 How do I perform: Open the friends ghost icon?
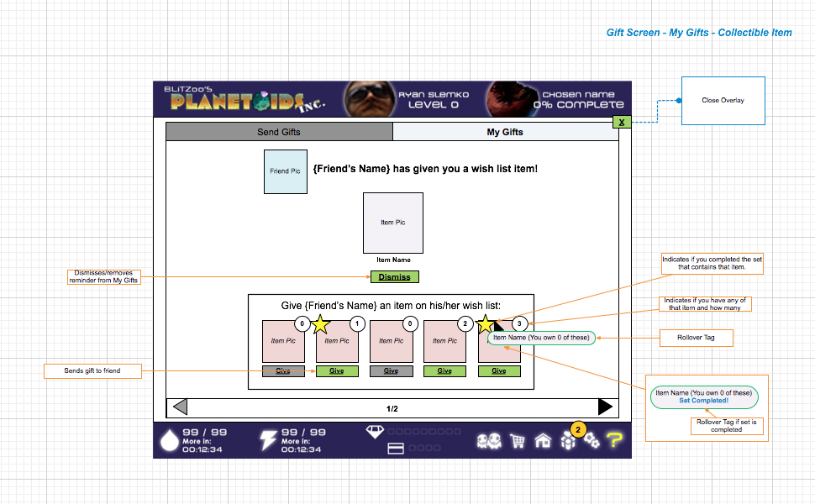pyautogui.click(x=489, y=441)
